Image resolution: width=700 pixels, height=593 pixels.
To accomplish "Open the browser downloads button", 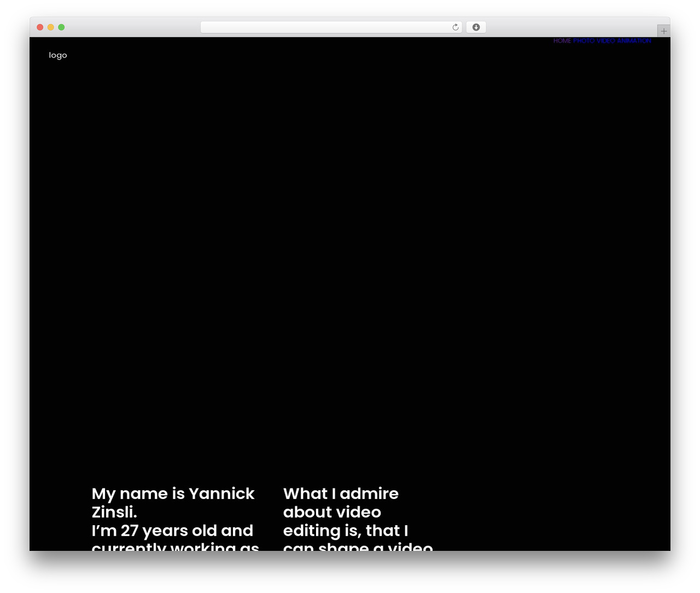I will click(x=476, y=27).
